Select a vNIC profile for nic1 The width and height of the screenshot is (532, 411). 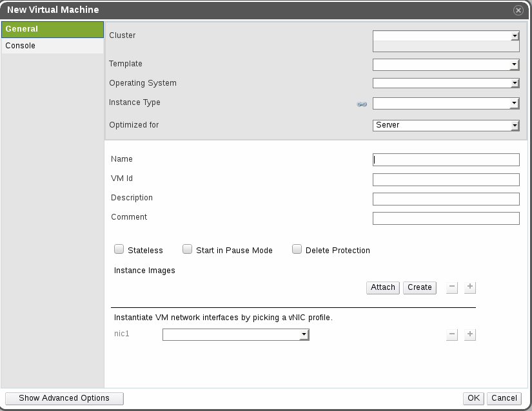pos(235,334)
